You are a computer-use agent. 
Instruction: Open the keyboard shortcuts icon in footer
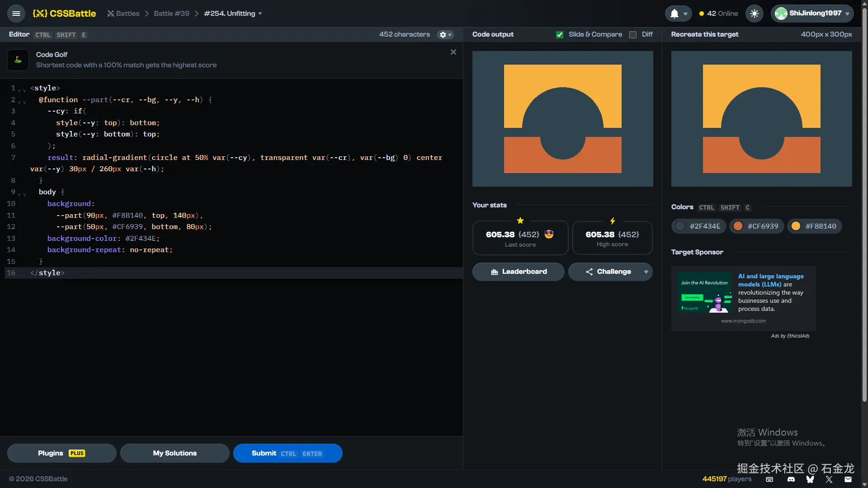pyautogui.click(x=769, y=479)
